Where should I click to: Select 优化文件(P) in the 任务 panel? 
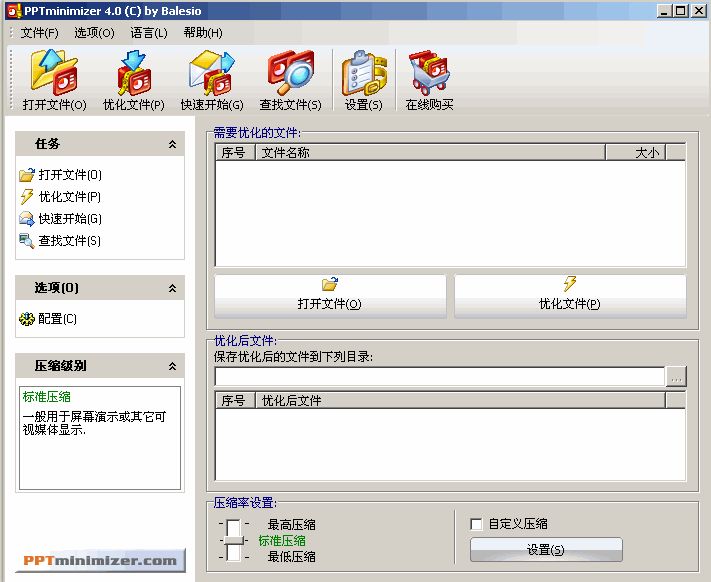tap(61, 197)
